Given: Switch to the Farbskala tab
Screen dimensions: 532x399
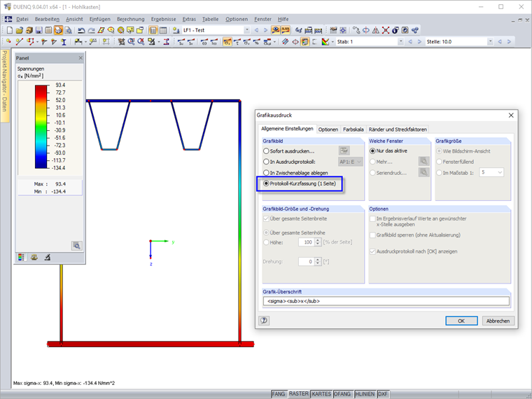Looking at the screenshot, I should coord(353,129).
